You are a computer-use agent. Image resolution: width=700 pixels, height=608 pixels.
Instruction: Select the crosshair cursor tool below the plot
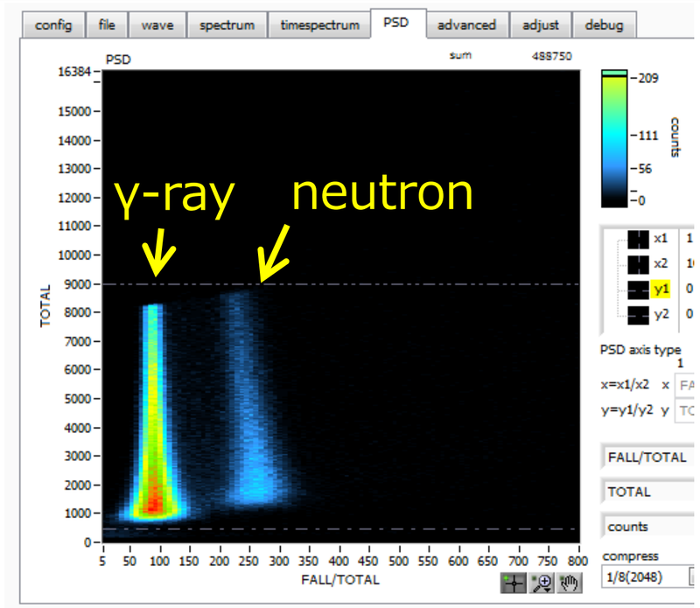[x=514, y=584]
